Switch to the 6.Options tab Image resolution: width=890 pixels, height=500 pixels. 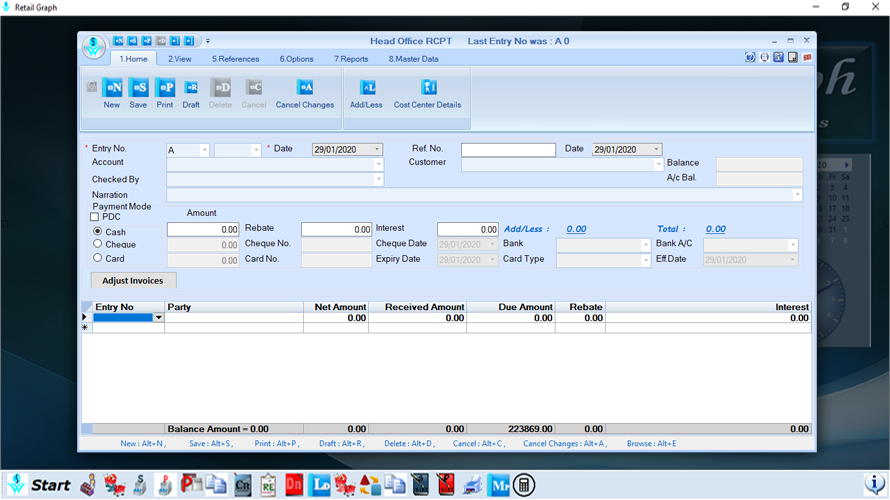pos(296,58)
